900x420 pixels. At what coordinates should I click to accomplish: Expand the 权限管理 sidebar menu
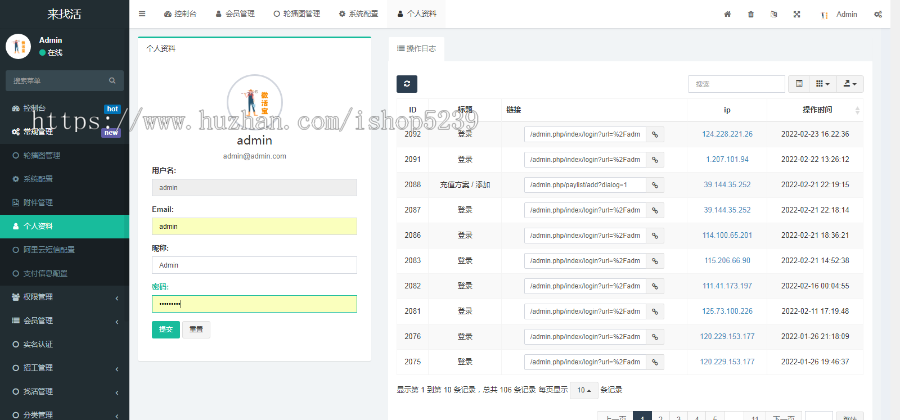[64, 297]
